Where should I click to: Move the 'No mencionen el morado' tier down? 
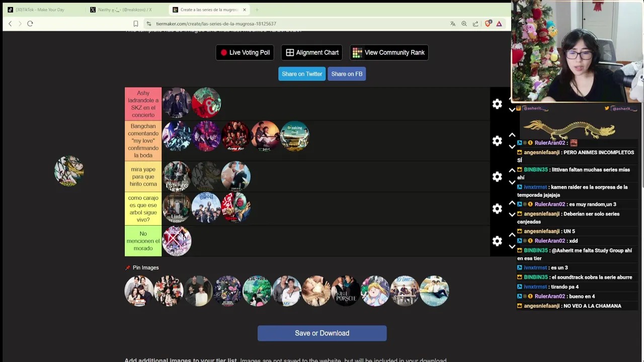click(x=512, y=246)
